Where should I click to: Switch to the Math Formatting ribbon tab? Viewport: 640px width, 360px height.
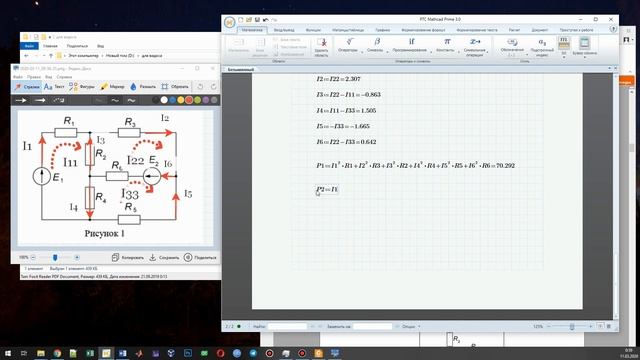[x=423, y=30]
